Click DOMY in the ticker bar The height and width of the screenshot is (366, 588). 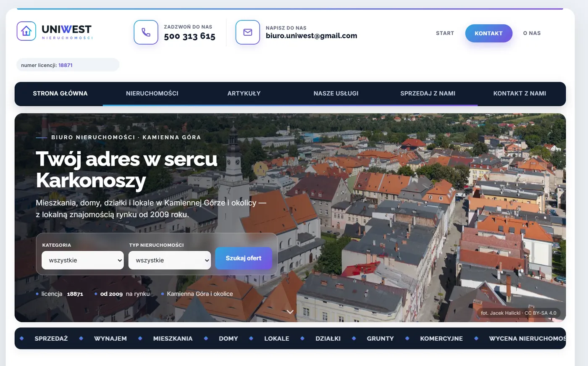[228, 338]
